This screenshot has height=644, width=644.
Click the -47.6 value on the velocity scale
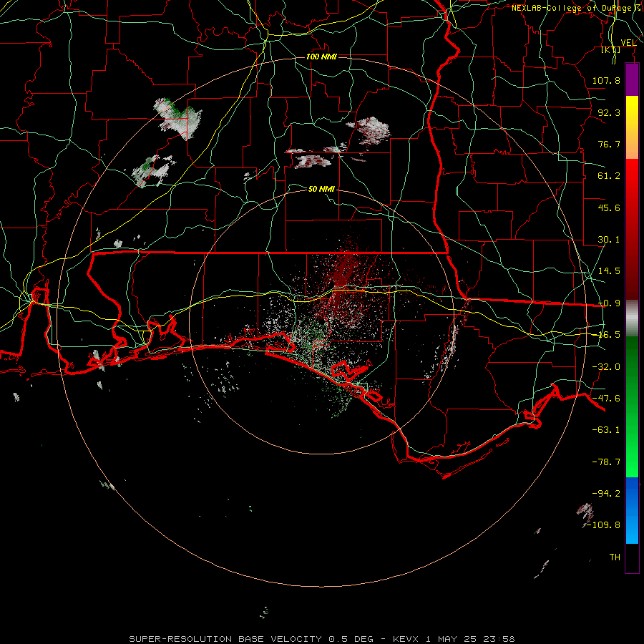[606, 399]
